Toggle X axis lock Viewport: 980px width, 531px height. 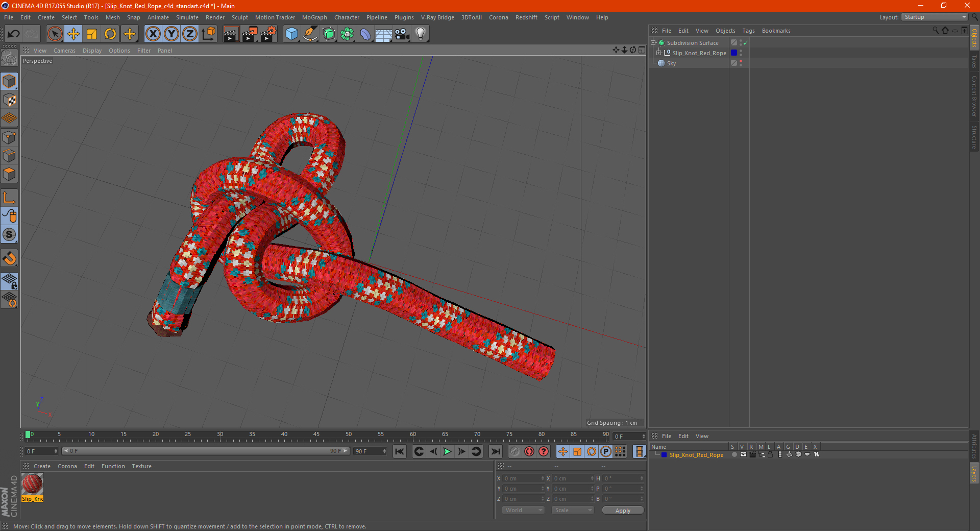click(x=153, y=34)
